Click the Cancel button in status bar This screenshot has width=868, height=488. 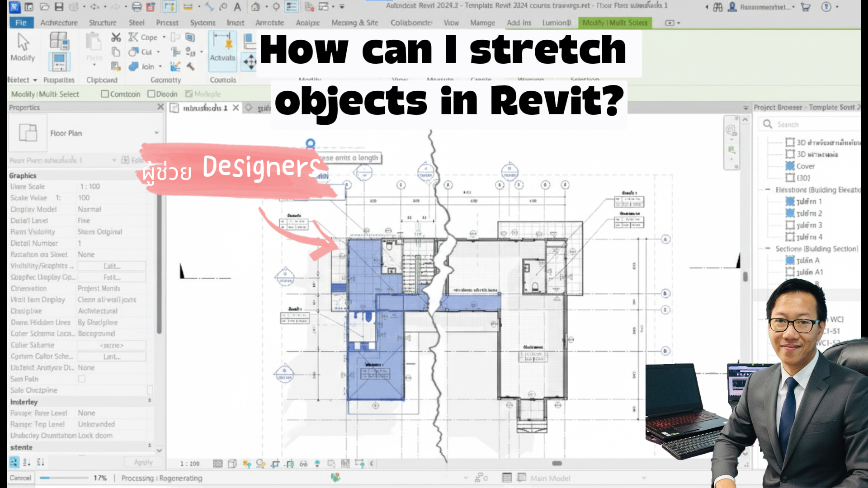click(20, 478)
